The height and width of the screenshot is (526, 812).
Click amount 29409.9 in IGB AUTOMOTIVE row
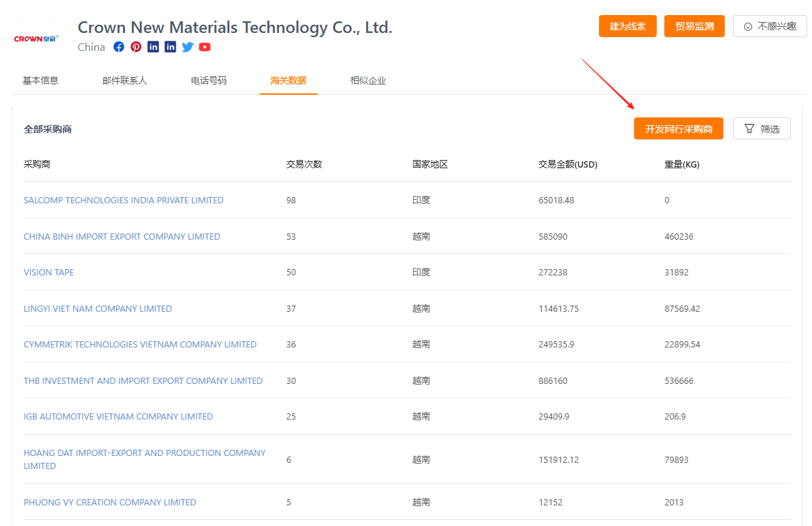tap(554, 416)
